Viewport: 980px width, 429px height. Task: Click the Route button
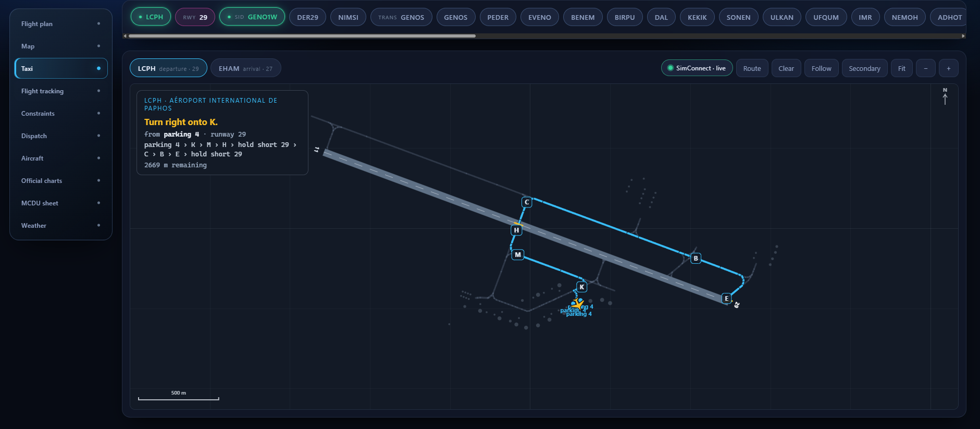click(x=752, y=68)
